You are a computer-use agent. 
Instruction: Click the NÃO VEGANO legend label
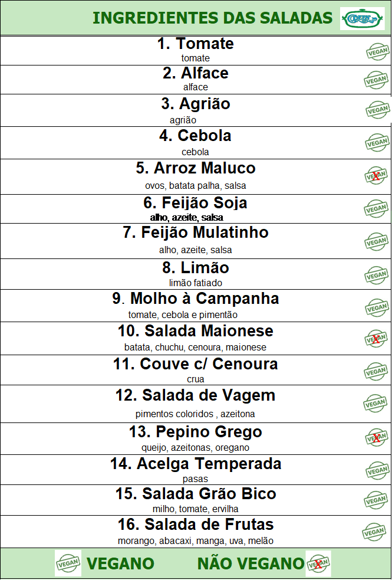[251, 563]
